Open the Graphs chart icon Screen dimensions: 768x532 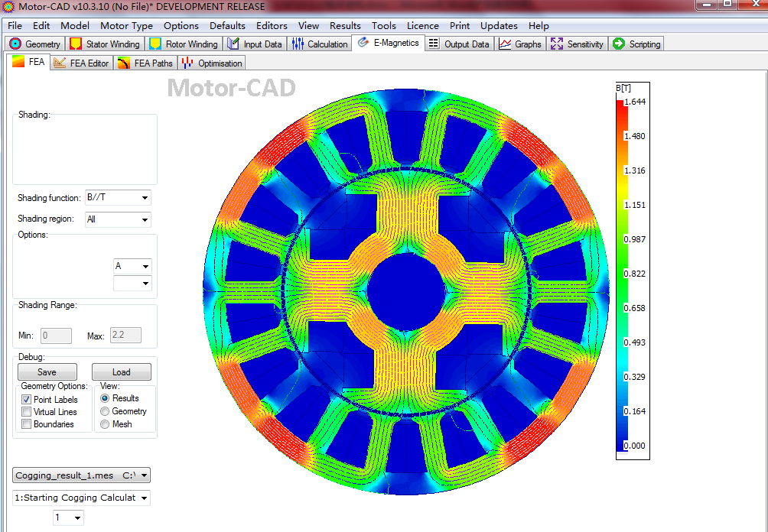pos(505,44)
